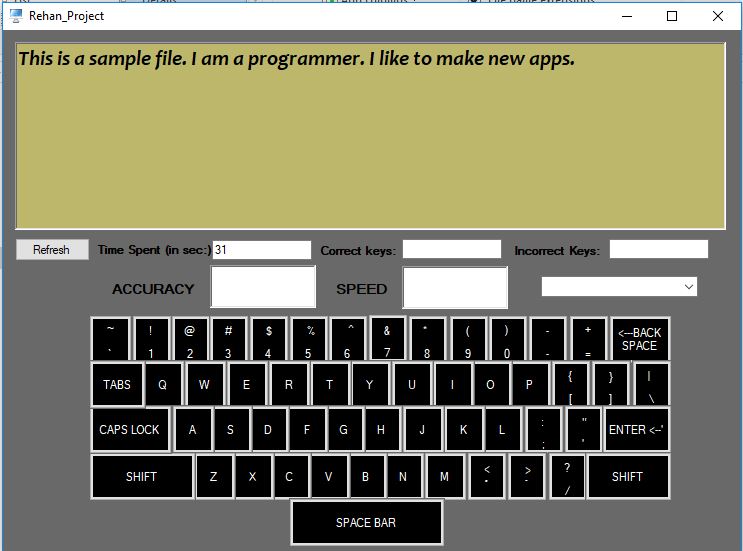
Task: Click the C key
Action: pos(290,477)
